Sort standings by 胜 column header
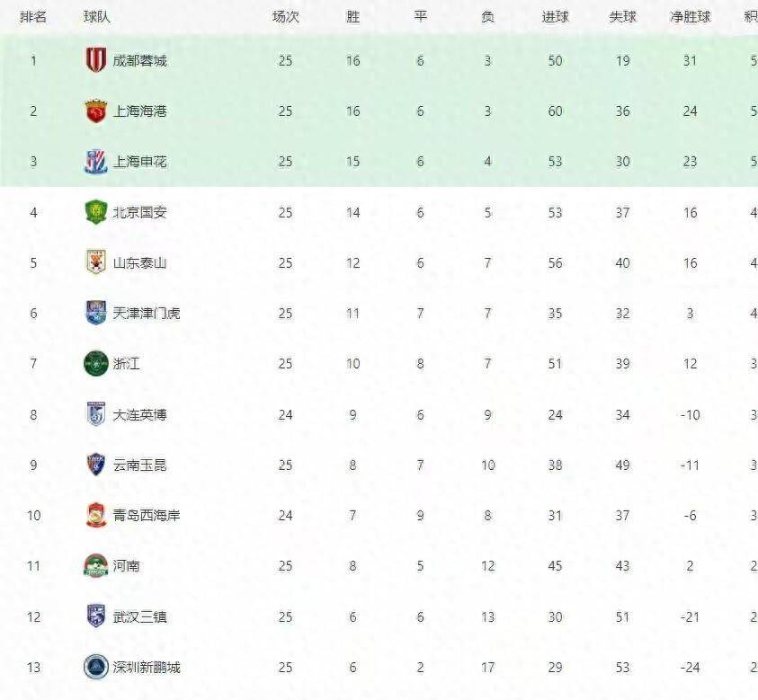758x700 pixels. [352, 17]
